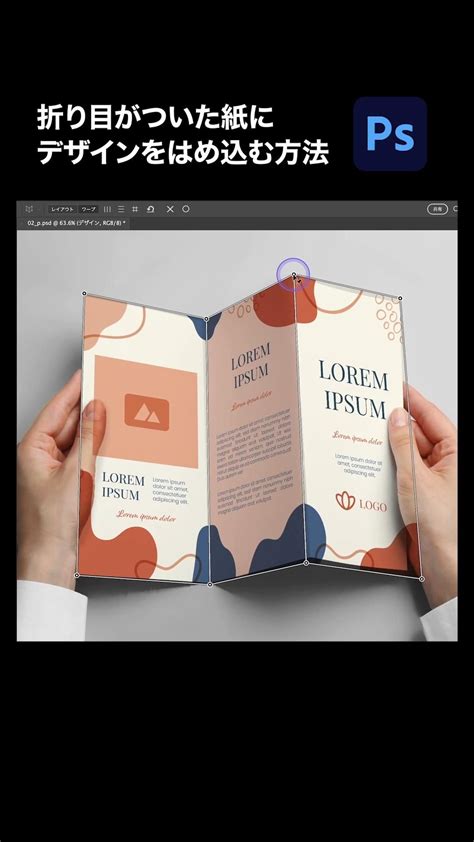Click the warp tool icon left of レイアウト
Screen dimensions: 474x842
click(29, 209)
